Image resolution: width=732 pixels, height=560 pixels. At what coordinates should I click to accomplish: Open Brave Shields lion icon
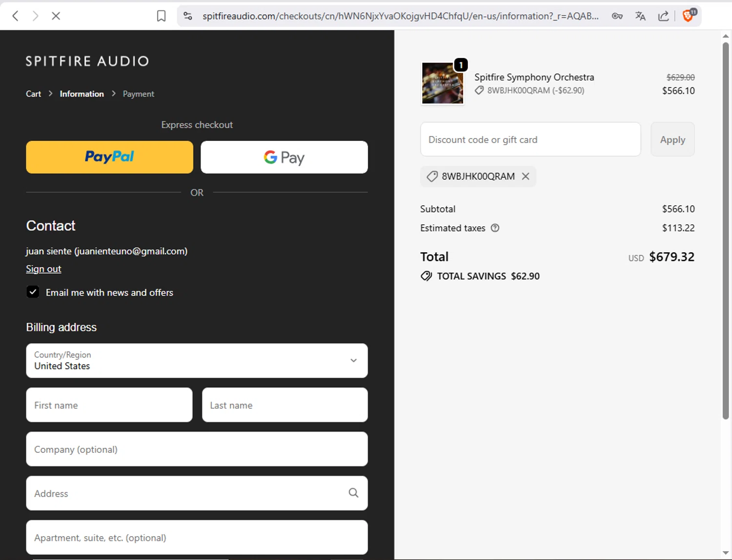pyautogui.click(x=689, y=16)
